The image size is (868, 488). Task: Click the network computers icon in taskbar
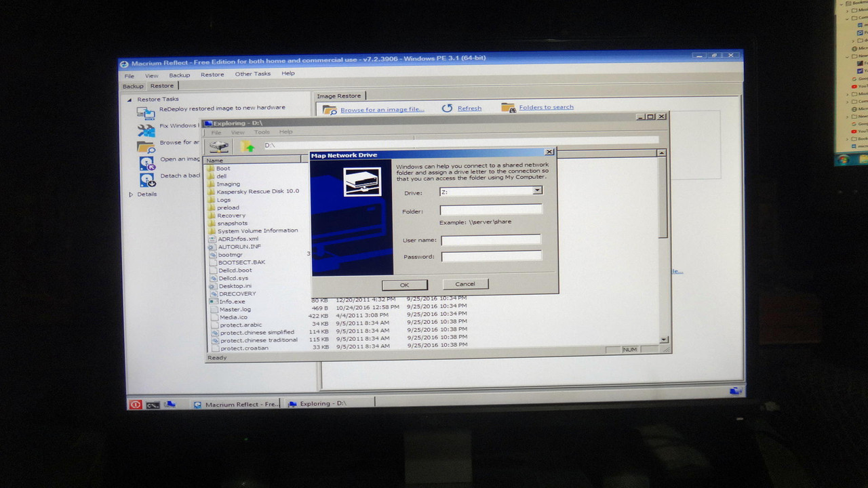pyautogui.click(x=170, y=404)
